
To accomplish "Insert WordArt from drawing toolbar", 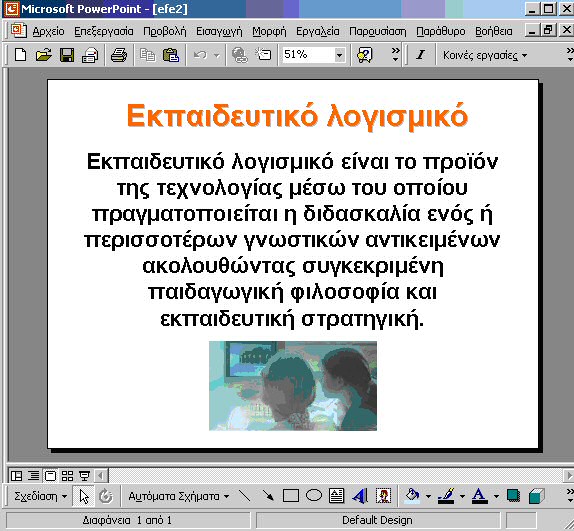I will point(359,496).
